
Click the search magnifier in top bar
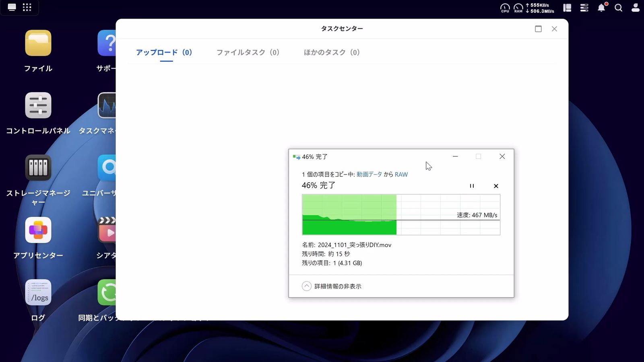tap(619, 8)
